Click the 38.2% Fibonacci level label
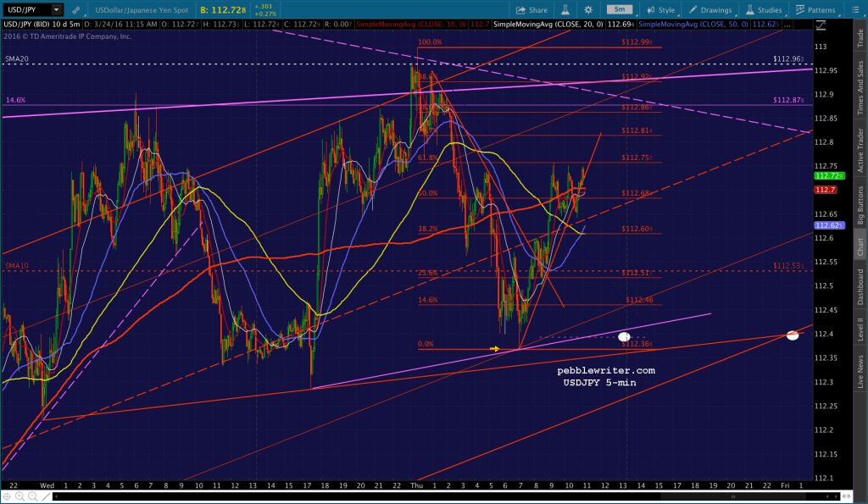868x504 pixels. click(428, 229)
